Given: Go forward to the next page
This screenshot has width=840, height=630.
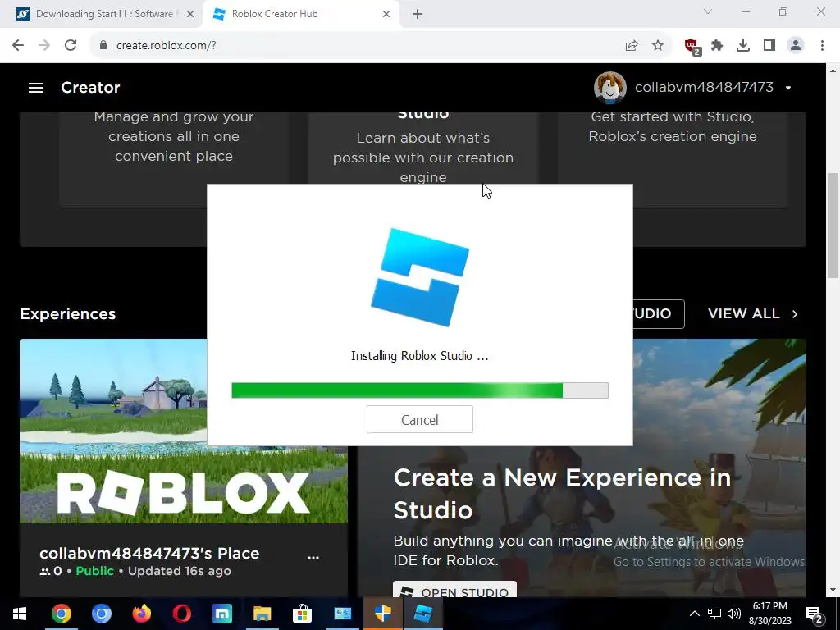Looking at the screenshot, I should point(44,46).
